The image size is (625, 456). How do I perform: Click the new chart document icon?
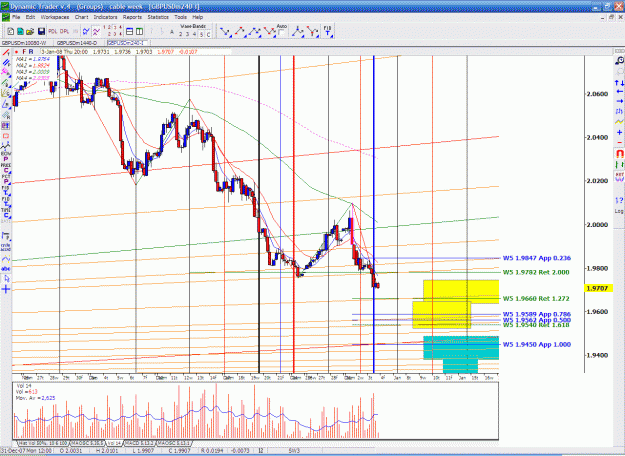coord(11,31)
